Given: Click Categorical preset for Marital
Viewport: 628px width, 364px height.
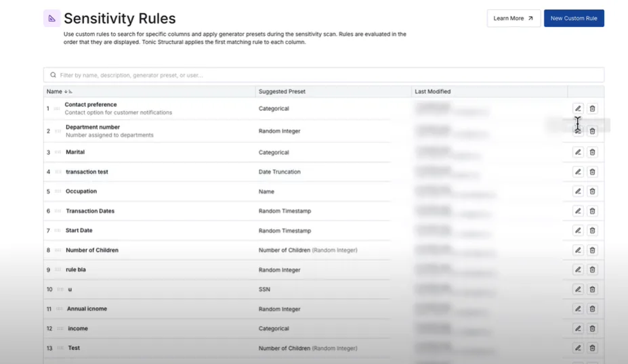Looking at the screenshot, I should tap(274, 152).
